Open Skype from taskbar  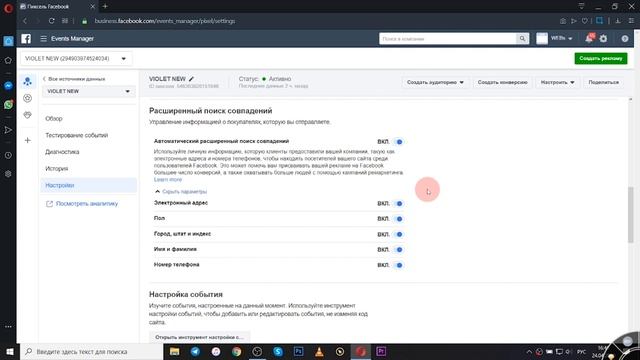pos(278,351)
